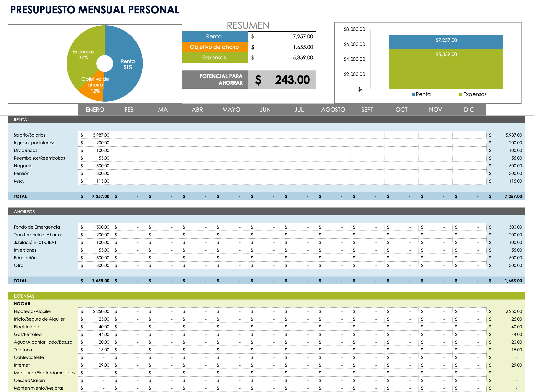Screen dimensions: 534x392
Task: Select the Agua/Alcantarillado/Basura label
Action: pyautogui.click(x=43, y=342)
